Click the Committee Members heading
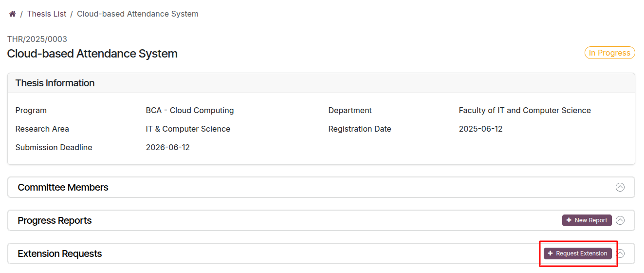 pos(63,187)
